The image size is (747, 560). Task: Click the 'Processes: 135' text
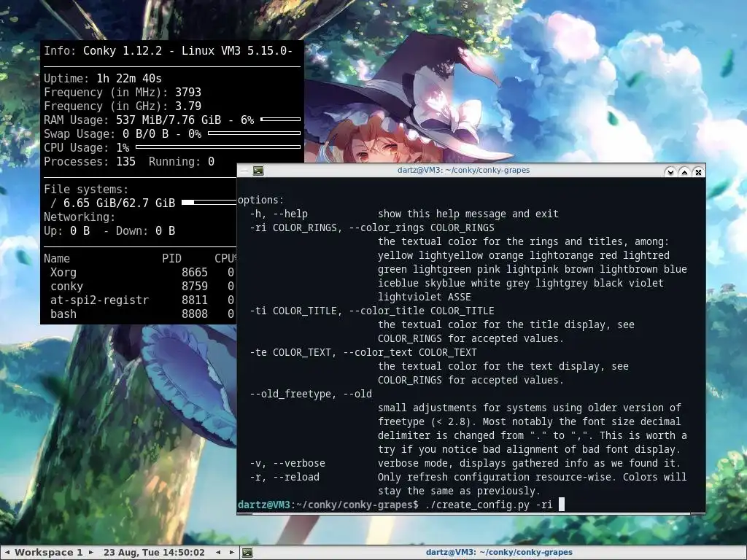(x=90, y=161)
